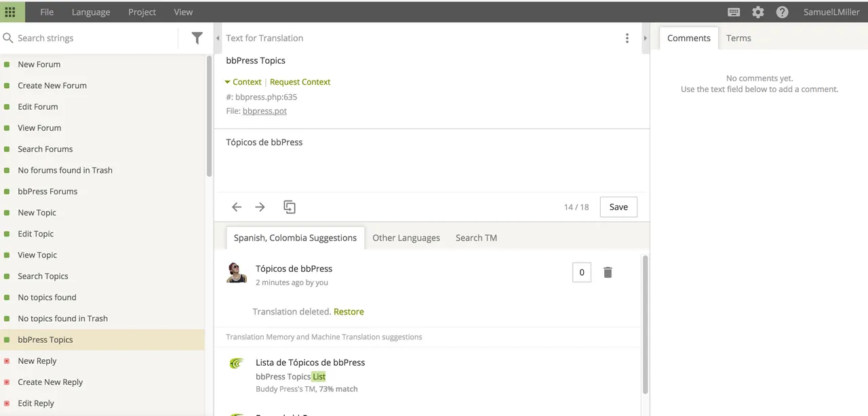Select the Edit Reply string

point(102,403)
